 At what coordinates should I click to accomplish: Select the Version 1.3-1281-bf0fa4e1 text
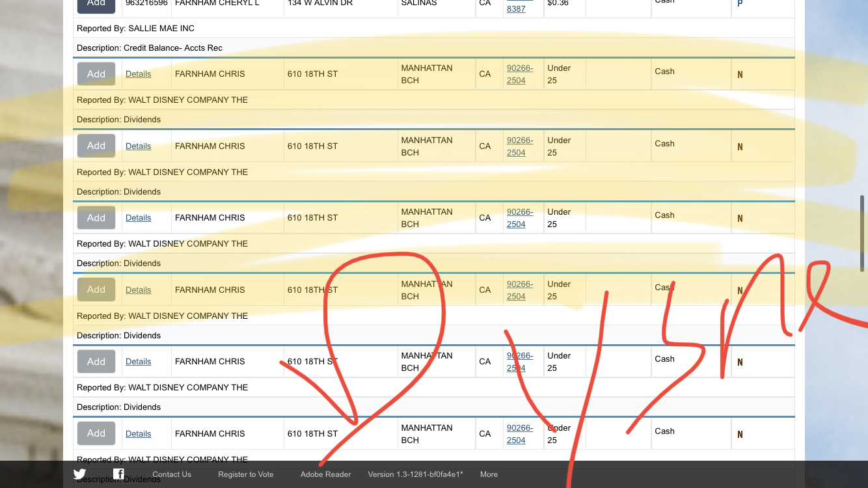pos(415,474)
